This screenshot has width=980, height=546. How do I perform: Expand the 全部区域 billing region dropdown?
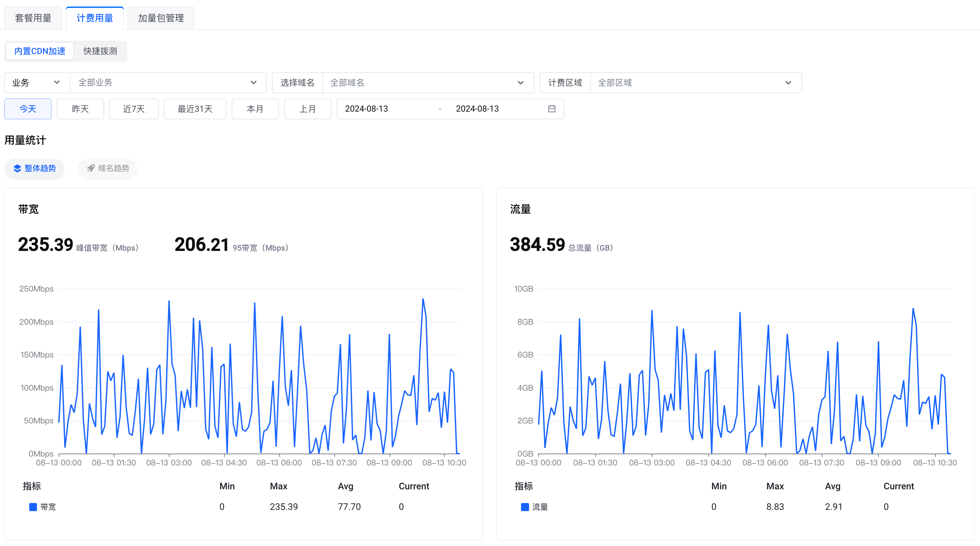coord(696,83)
